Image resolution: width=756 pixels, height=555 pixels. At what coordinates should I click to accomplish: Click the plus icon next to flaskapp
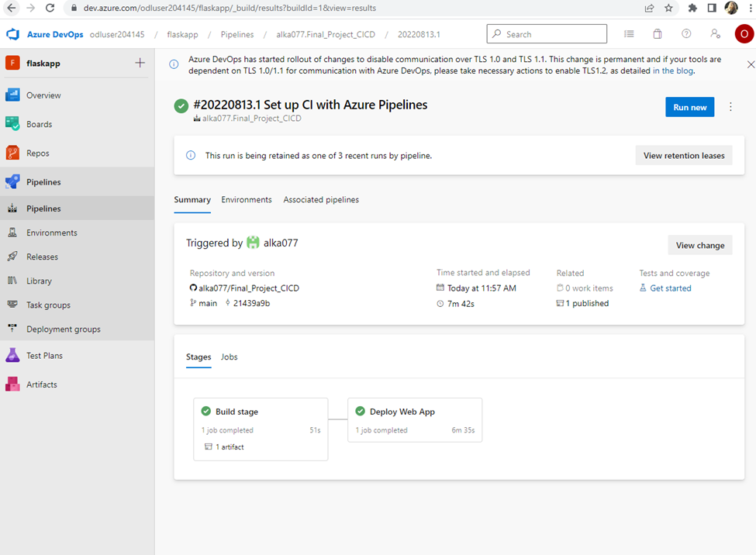click(x=140, y=63)
